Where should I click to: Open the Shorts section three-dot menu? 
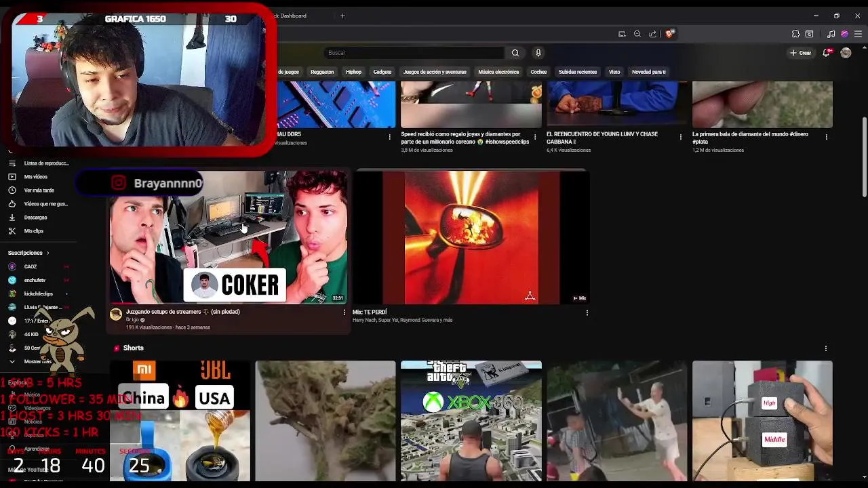click(x=825, y=348)
